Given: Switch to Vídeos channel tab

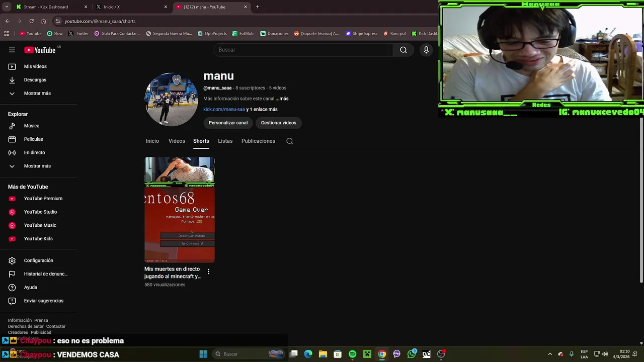Looking at the screenshot, I should [177, 141].
